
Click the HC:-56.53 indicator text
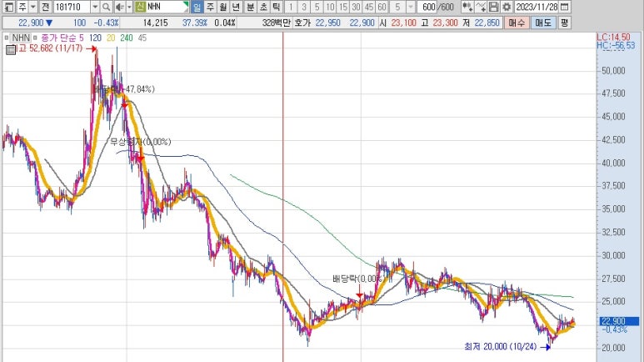click(x=616, y=45)
